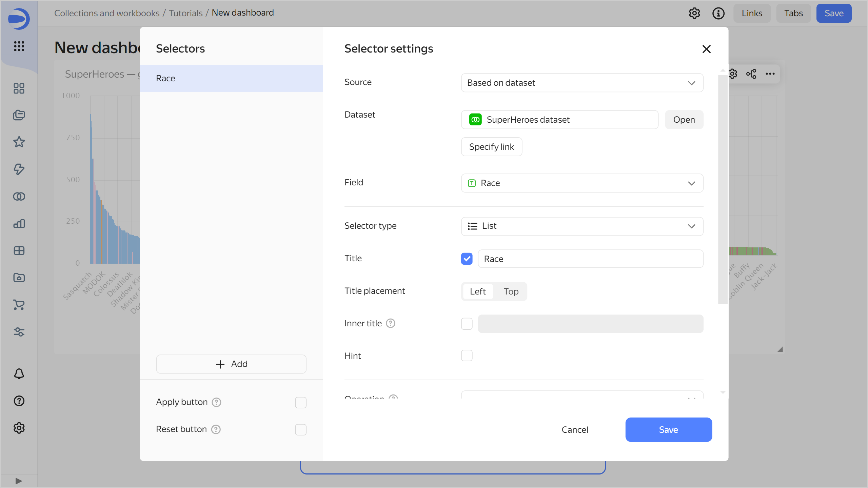Open the apps grid menu icon
This screenshot has width=868, height=488.
(x=19, y=46)
